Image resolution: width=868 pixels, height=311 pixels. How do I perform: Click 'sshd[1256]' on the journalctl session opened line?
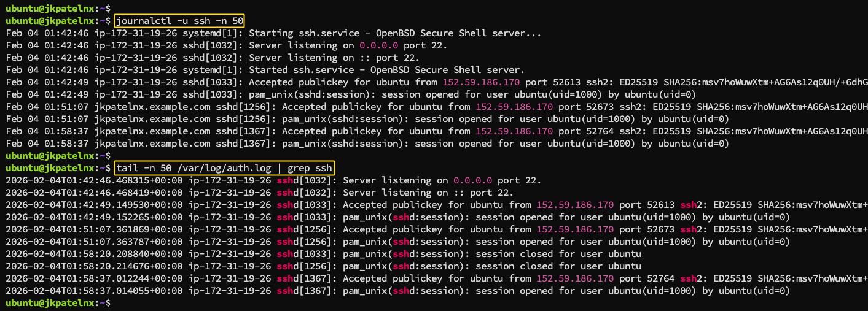pyautogui.click(x=243, y=119)
